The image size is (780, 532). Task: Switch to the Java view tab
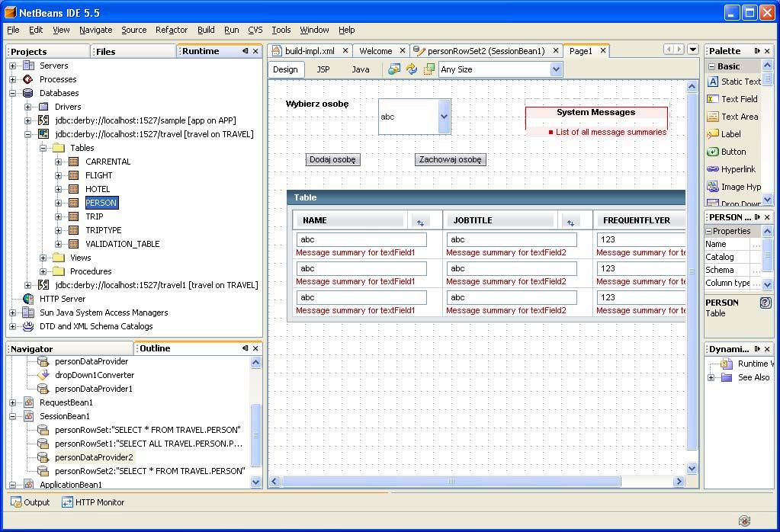360,69
